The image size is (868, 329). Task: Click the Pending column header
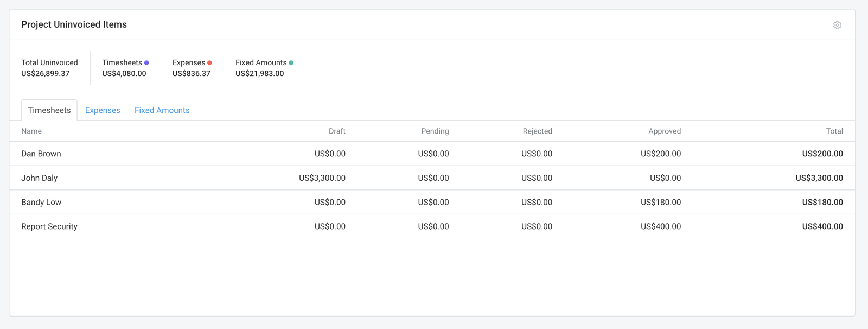[x=435, y=131]
